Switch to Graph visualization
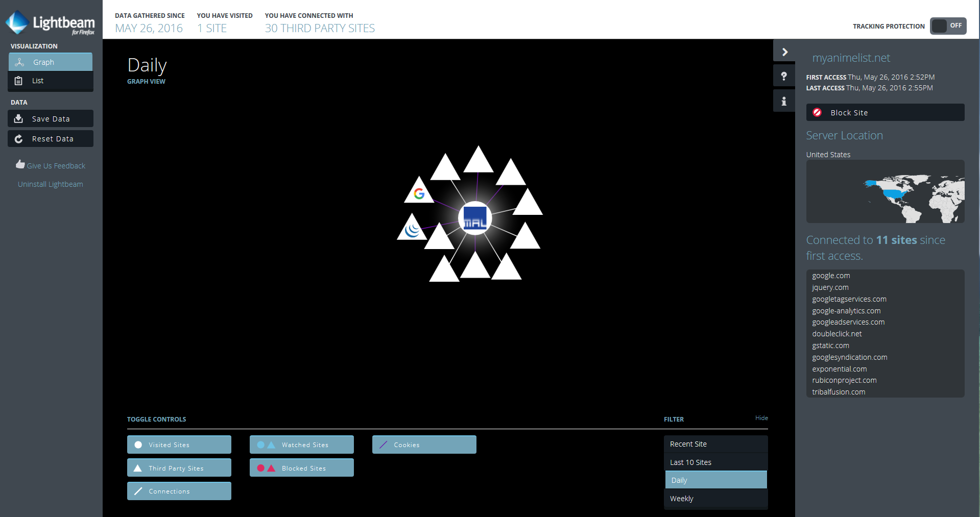980x517 pixels. pyautogui.click(x=50, y=62)
